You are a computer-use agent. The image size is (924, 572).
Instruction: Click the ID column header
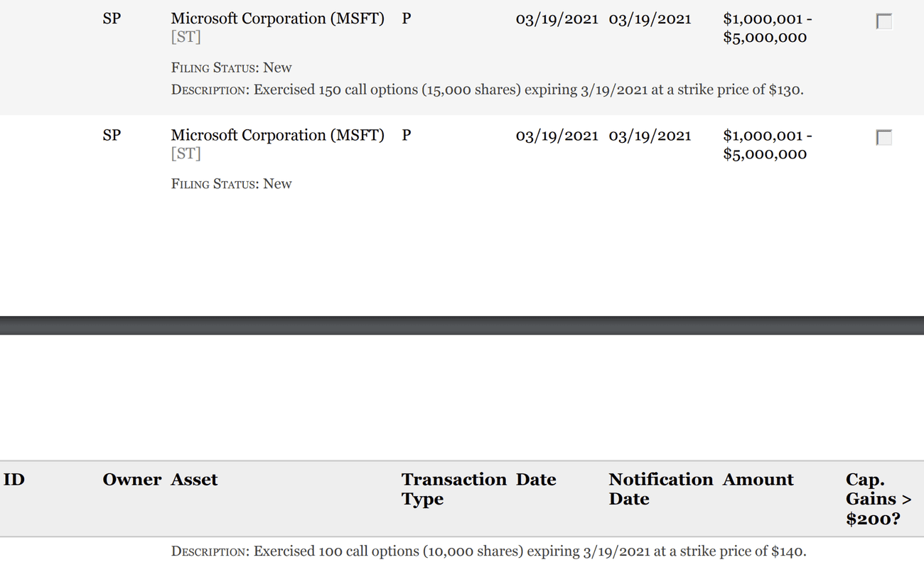[x=14, y=480]
